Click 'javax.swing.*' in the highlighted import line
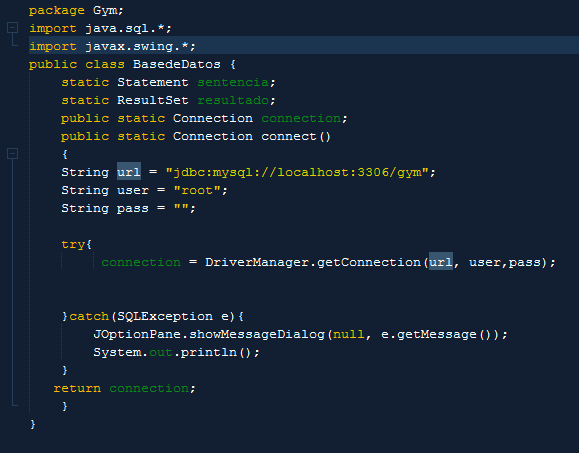 tap(136, 47)
